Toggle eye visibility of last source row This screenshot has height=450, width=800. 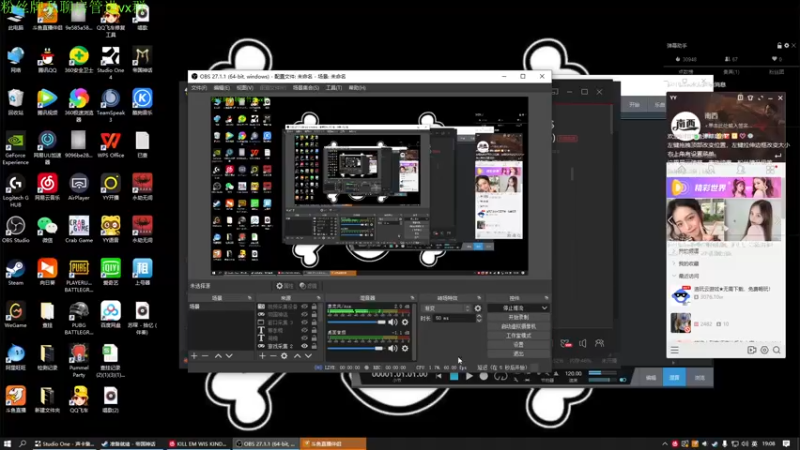[x=305, y=346]
